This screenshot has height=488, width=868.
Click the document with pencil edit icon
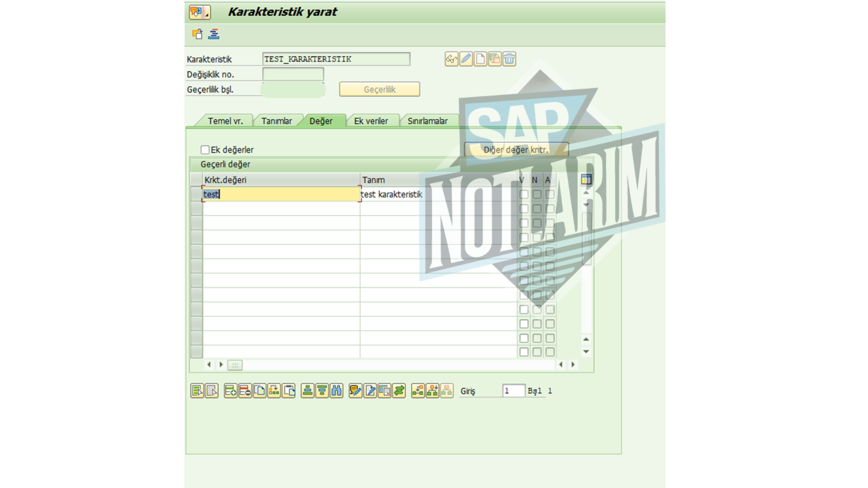(x=370, y=391)
